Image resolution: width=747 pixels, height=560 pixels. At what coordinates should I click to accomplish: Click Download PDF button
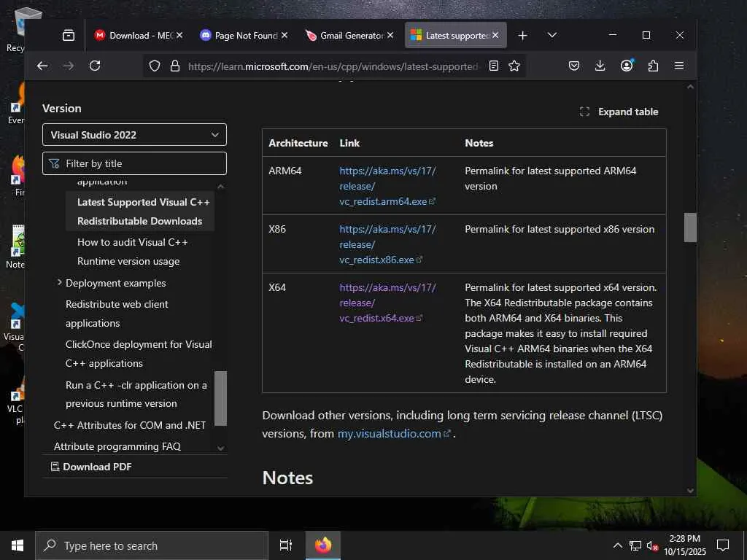point(91,467)
